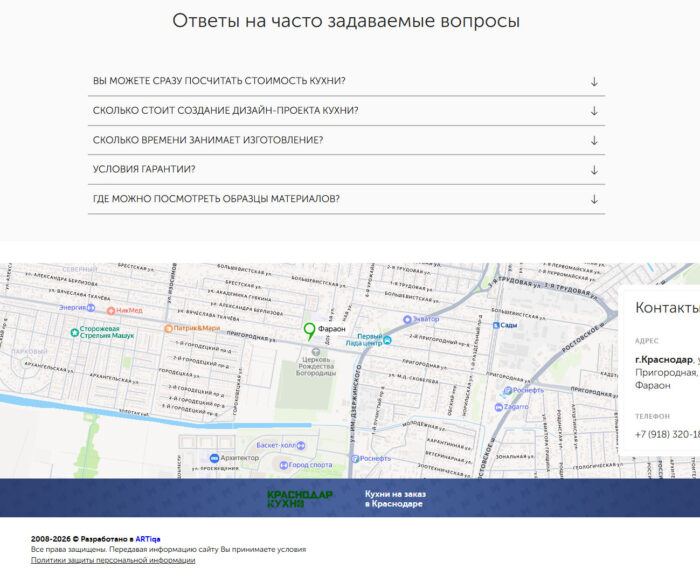
Task: Select the НижМед map marker icon
Action: 110,311
